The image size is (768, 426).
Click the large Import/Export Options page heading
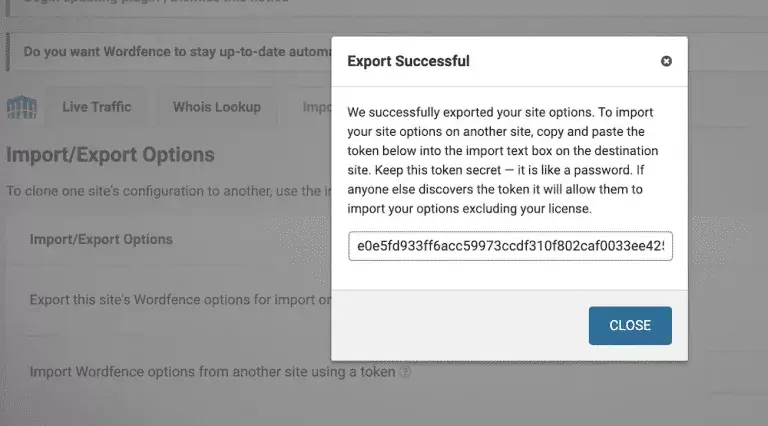coord(110,155)
